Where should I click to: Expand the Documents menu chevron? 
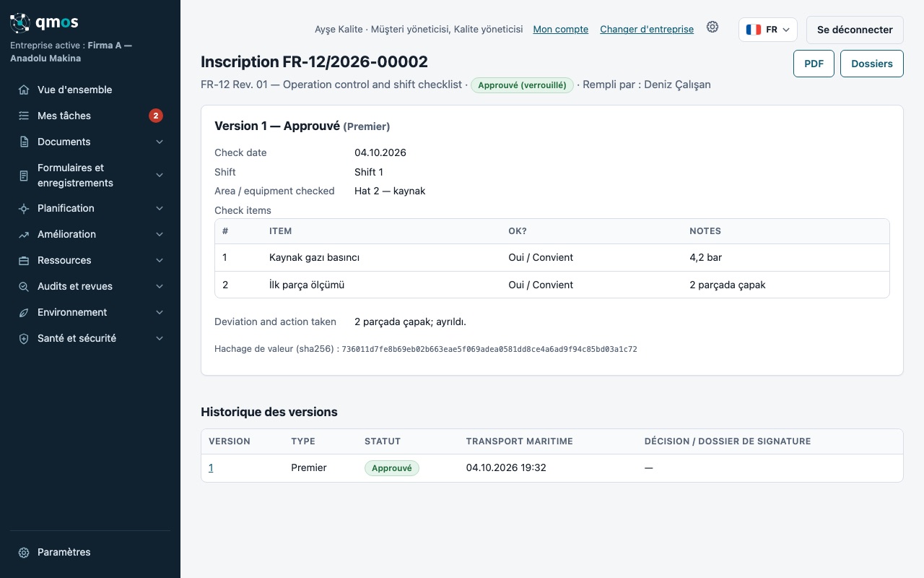160,142
